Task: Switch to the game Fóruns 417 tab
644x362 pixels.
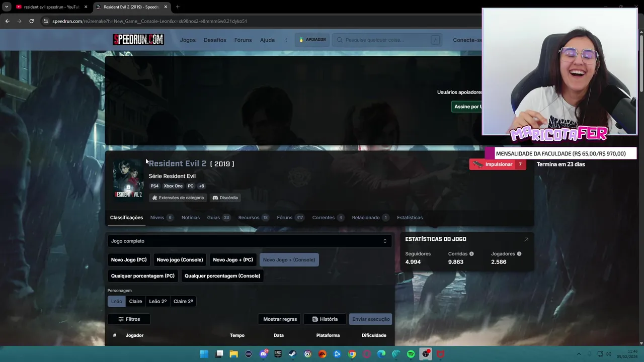Action: click(x=290, y=218)
